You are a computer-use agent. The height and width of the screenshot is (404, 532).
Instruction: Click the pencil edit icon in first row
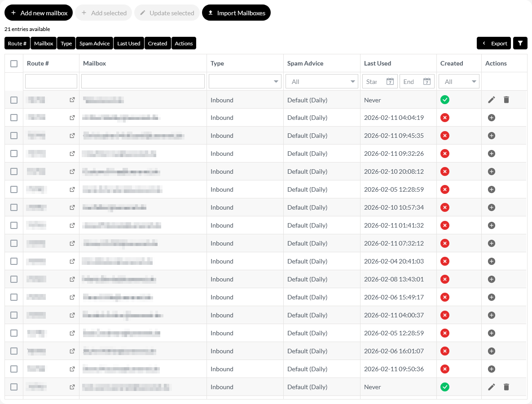[x=492, y=100]
